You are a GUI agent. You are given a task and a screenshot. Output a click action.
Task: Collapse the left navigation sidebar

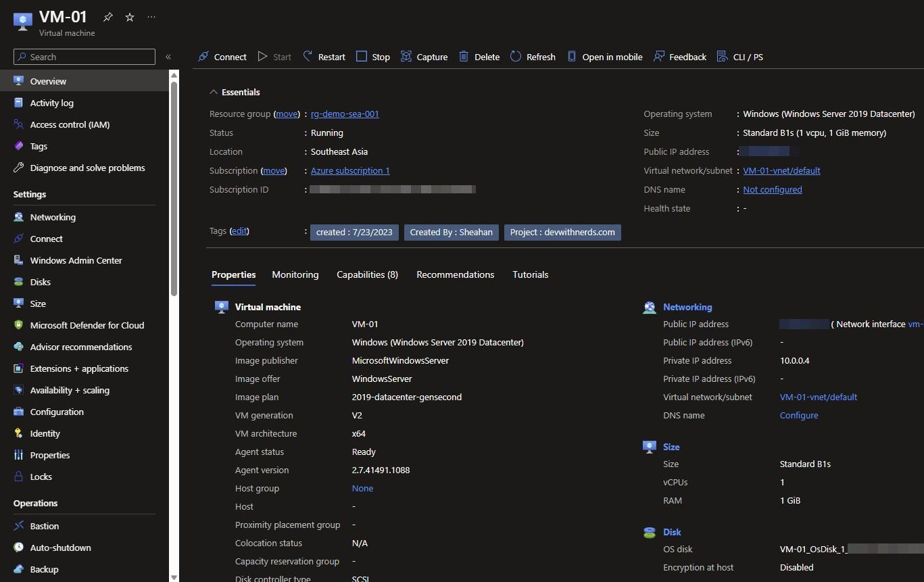(168, 57)
